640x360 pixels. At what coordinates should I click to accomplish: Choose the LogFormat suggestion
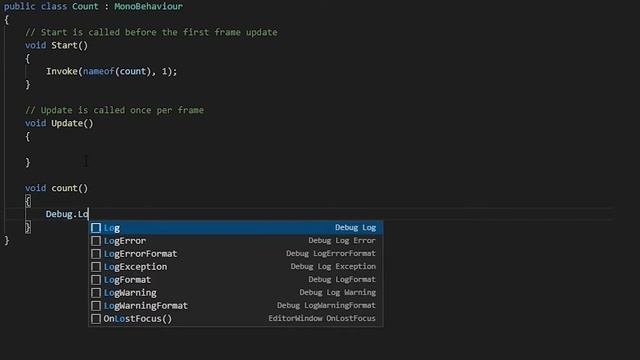tap(236, 280)
